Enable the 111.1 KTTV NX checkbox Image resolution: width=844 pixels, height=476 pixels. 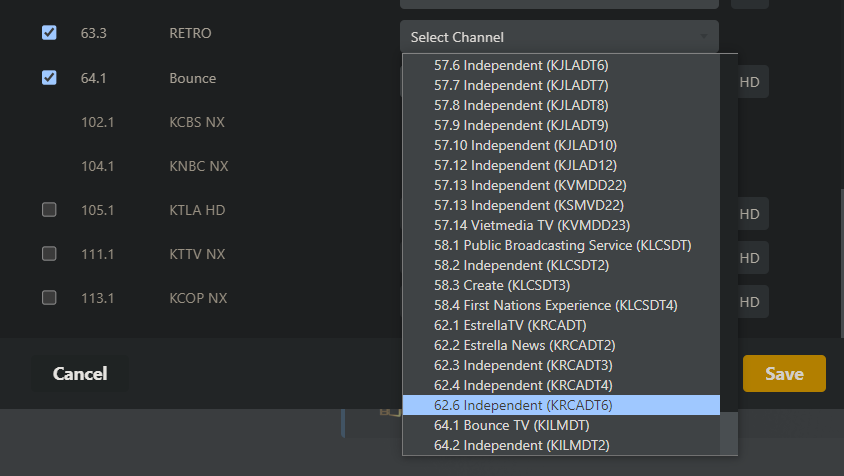49,254
